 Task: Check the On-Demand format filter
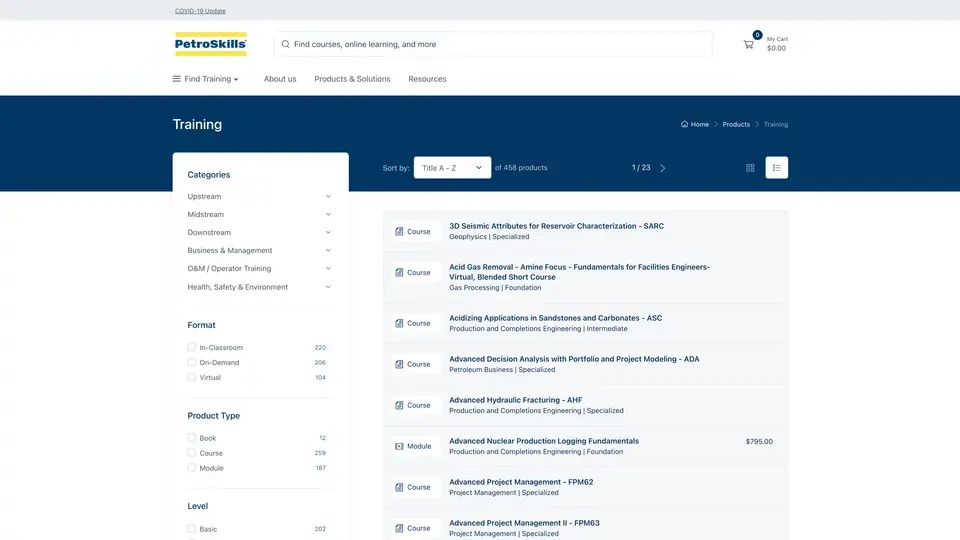click(192, 362)
